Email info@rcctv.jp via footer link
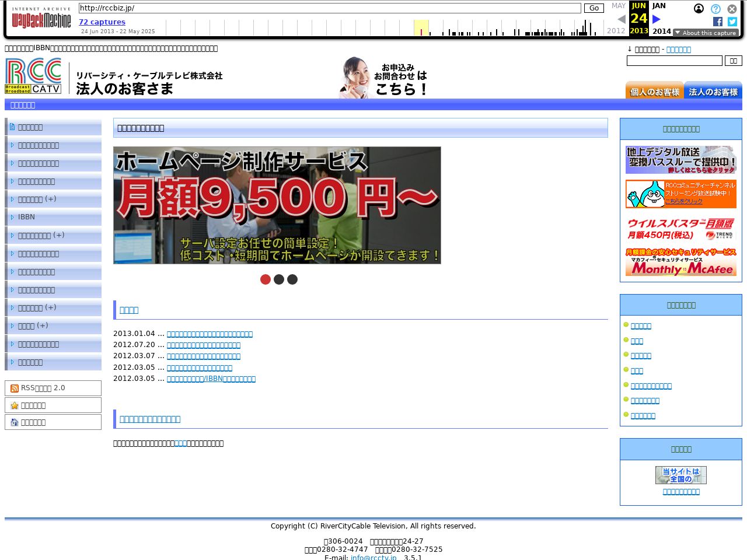The height and width of the screenshot is (560, 747). click(373, 557)
